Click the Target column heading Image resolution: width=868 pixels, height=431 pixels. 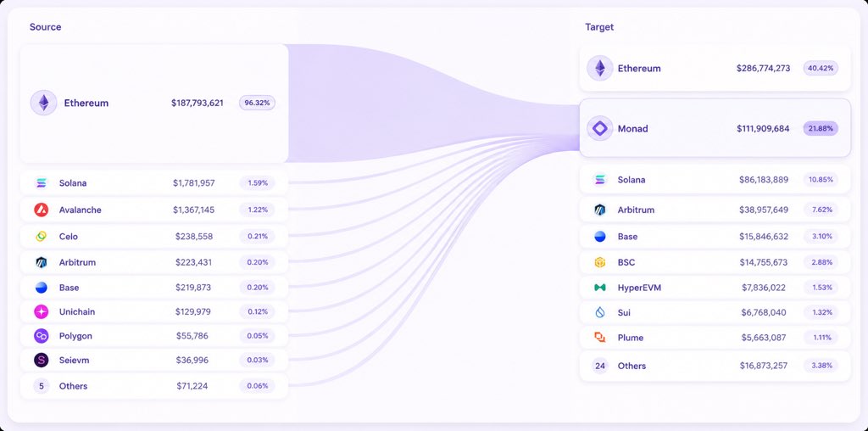[x=599, y=26]
